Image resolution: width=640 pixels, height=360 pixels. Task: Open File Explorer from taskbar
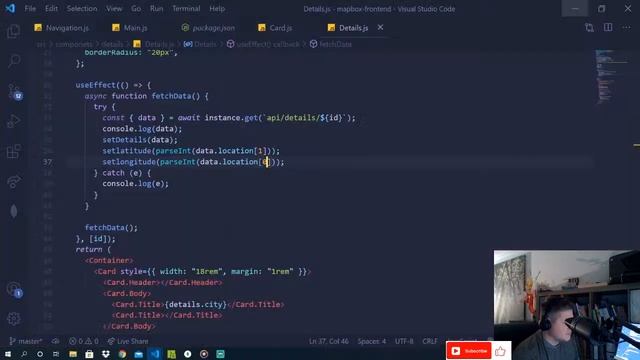click(73, 354)
